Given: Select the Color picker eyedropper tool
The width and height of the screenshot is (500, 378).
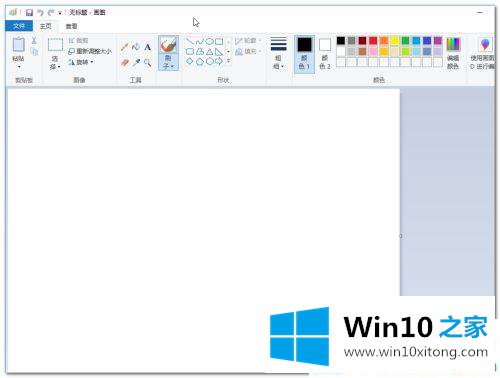Looking at the screenshot, I should [136, 62].
